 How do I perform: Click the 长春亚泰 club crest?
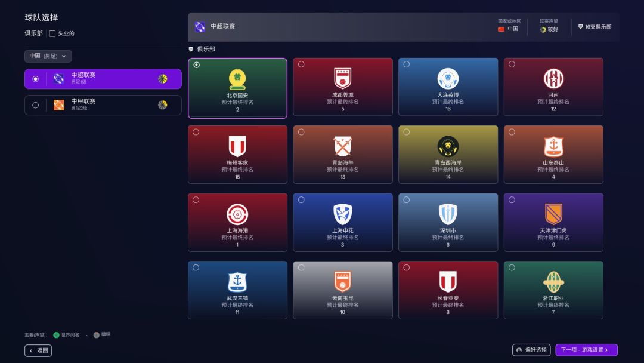pyautogui.click(x=448, y=282)
